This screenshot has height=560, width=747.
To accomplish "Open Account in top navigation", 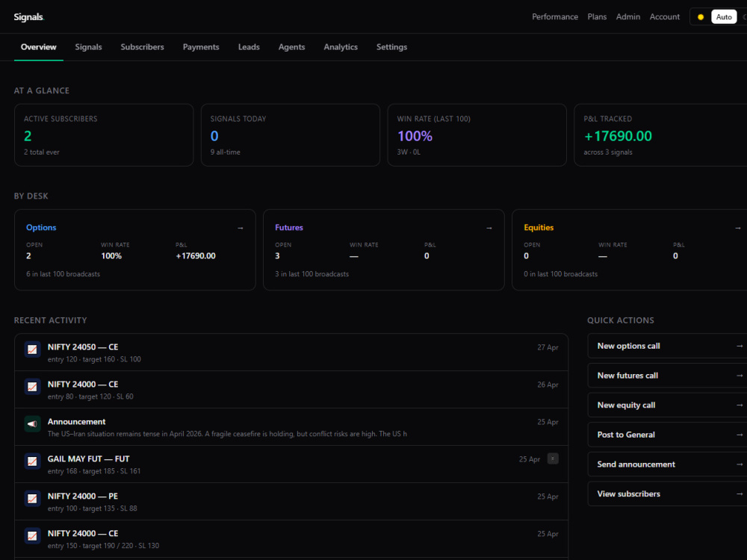I will (665, 16).
